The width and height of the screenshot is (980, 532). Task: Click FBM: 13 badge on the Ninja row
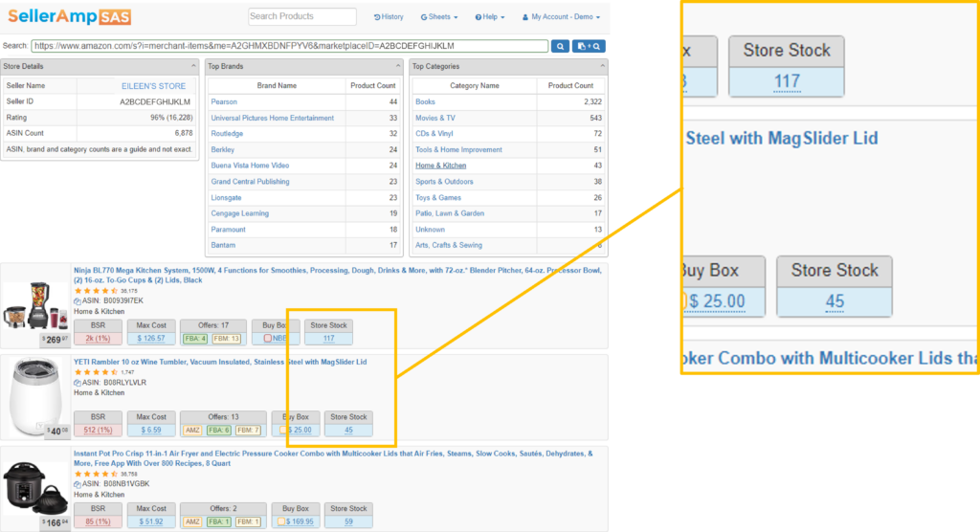[226, 339]
